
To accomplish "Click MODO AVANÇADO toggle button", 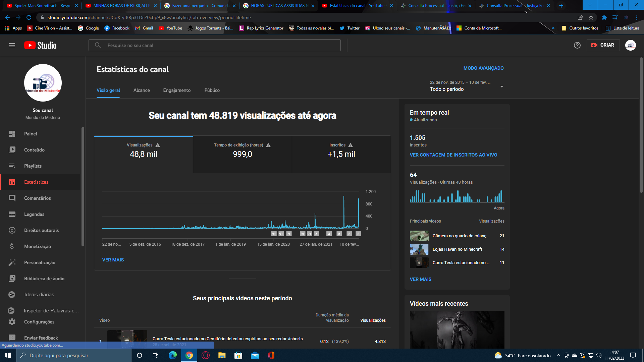I will click(483, 68).
